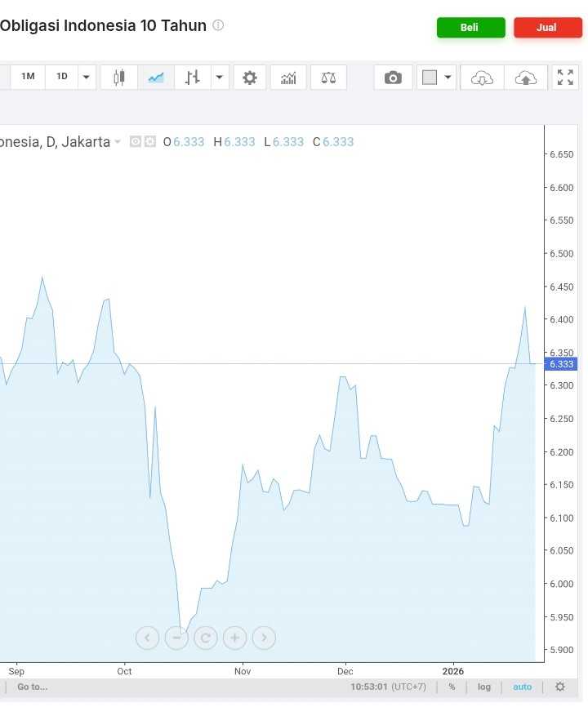Open chart settings gear in toolbar
The height and width of the screenshot is (707, 588).
(x=249, y=78)
